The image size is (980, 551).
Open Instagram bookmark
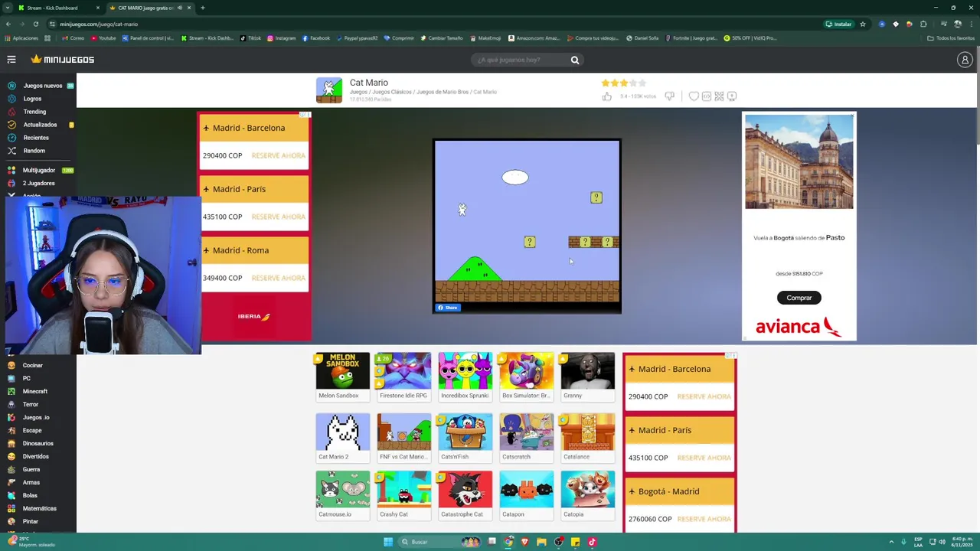[282, 38]
